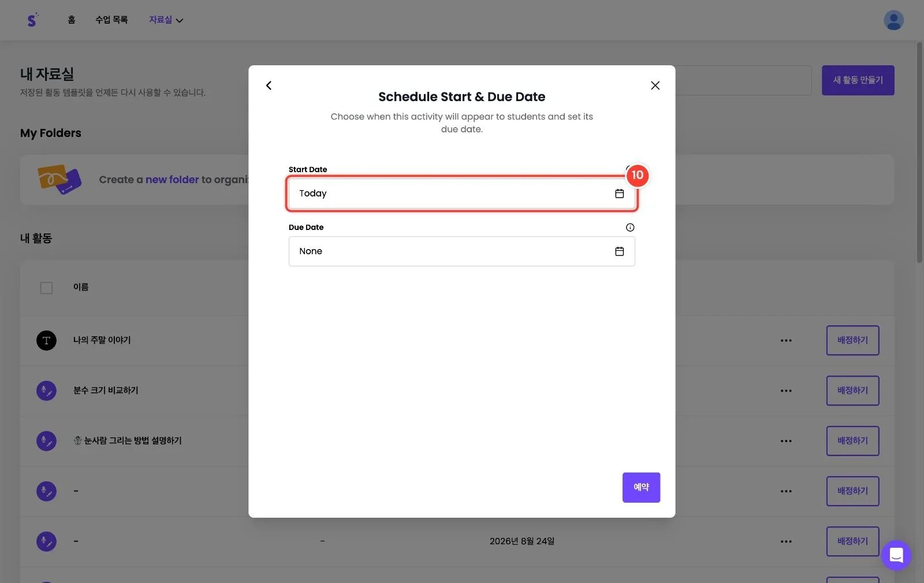Screen dimensions: 924x583
Task: Follow the new folder link
Action: click(x=172, y=180)
